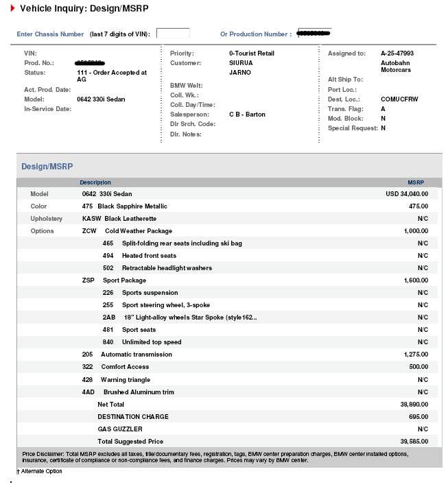Image resolution: width=448 pixels, height=491 pixels.
Task: Click the 'GAS GUZZLER' label
Action: point(120,429)
